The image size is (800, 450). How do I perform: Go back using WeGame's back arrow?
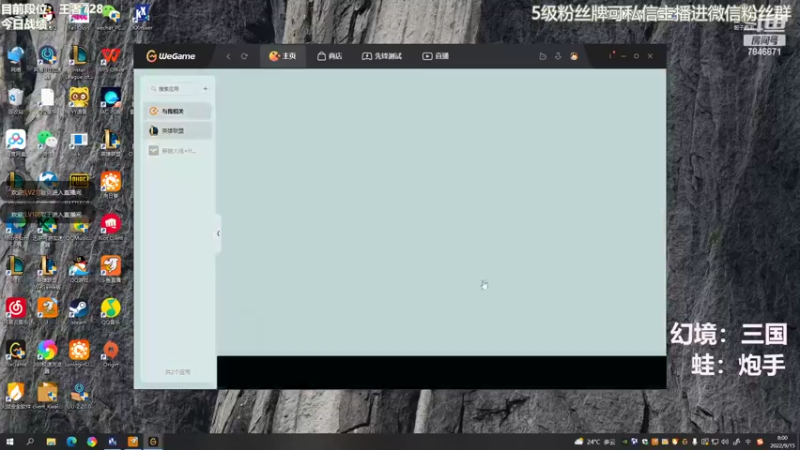pos(228,56)
